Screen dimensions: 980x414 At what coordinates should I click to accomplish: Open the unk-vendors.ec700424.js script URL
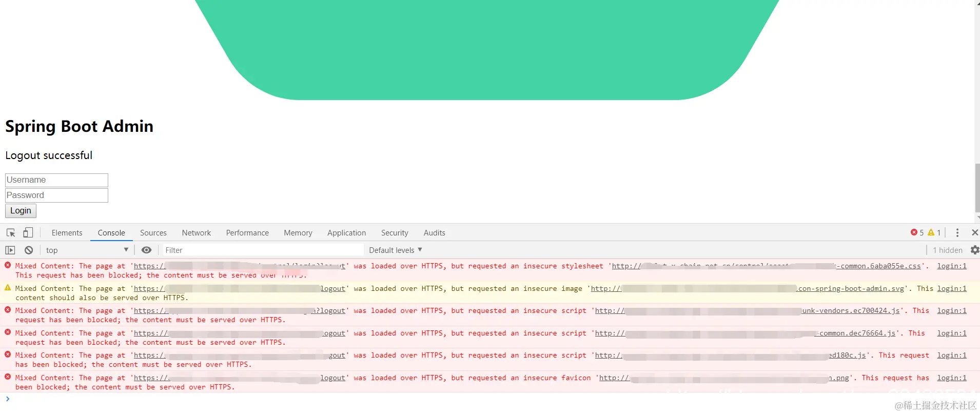[x=748, y=310]
